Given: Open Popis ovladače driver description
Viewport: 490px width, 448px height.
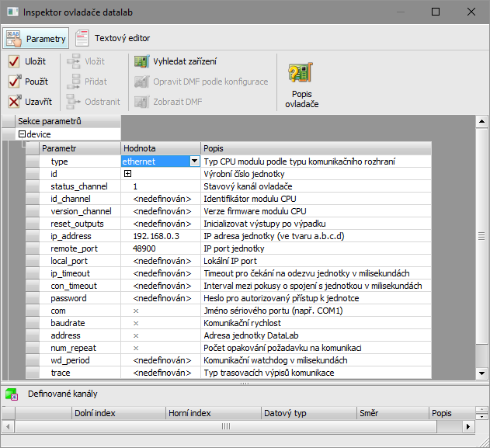Looking at the screenshot, I should tap(301, 85).
